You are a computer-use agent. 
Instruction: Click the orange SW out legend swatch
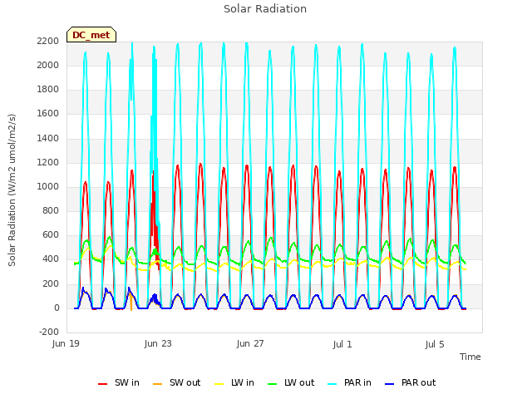click(157, 384)
